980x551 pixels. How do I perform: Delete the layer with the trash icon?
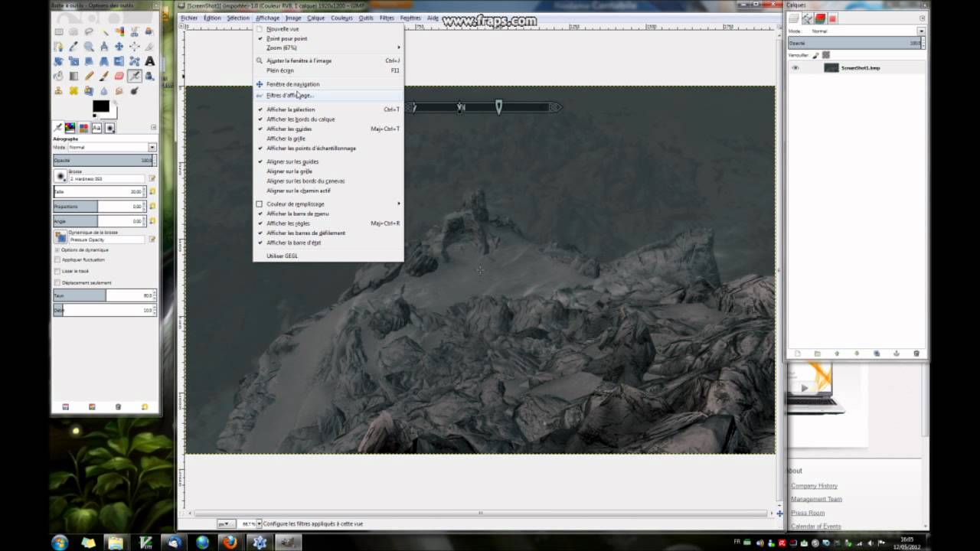(916, 354)
